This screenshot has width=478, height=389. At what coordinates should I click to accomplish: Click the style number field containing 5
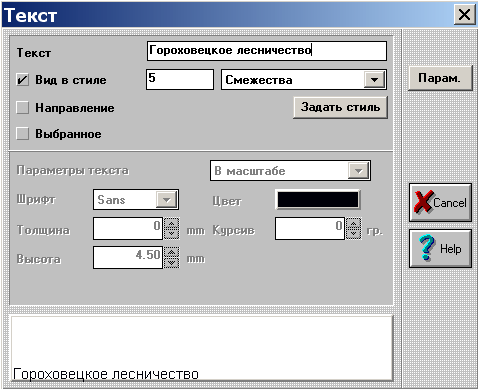point(180,79)
